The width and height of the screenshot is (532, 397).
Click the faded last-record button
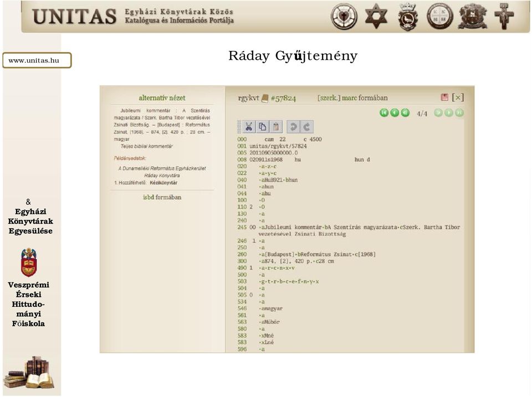(459, 112)
